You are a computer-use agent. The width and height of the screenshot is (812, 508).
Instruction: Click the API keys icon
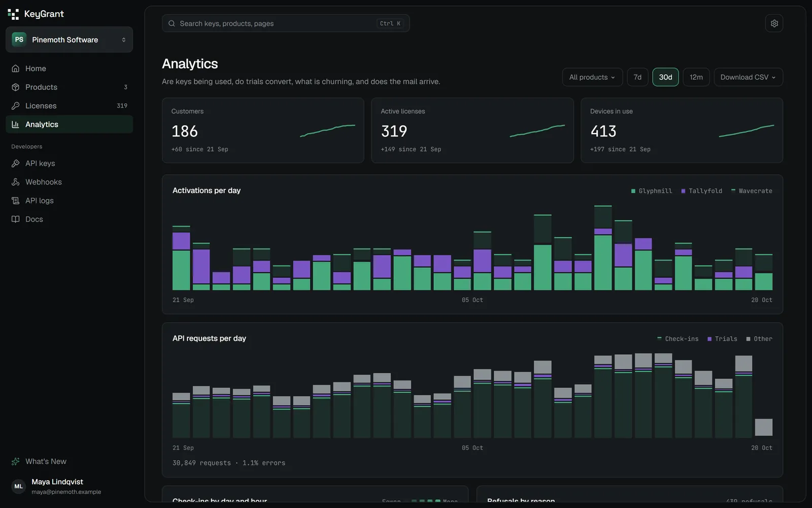pyautogui.click(x=16, y=164)
